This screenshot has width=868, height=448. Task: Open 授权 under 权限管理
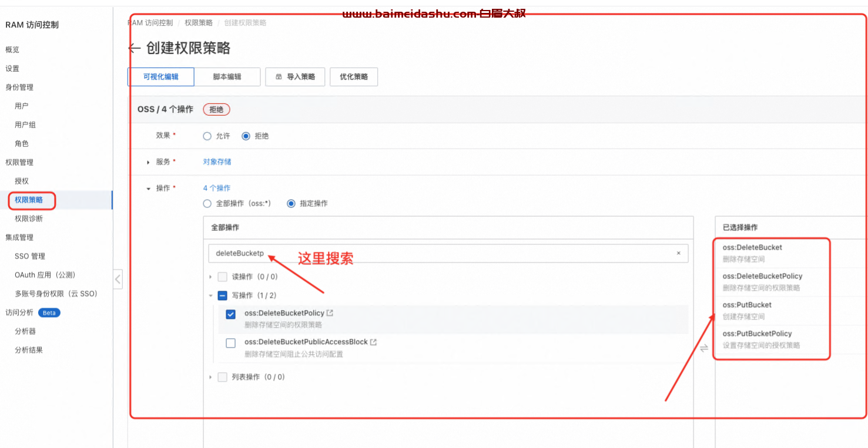coord(22,181)
